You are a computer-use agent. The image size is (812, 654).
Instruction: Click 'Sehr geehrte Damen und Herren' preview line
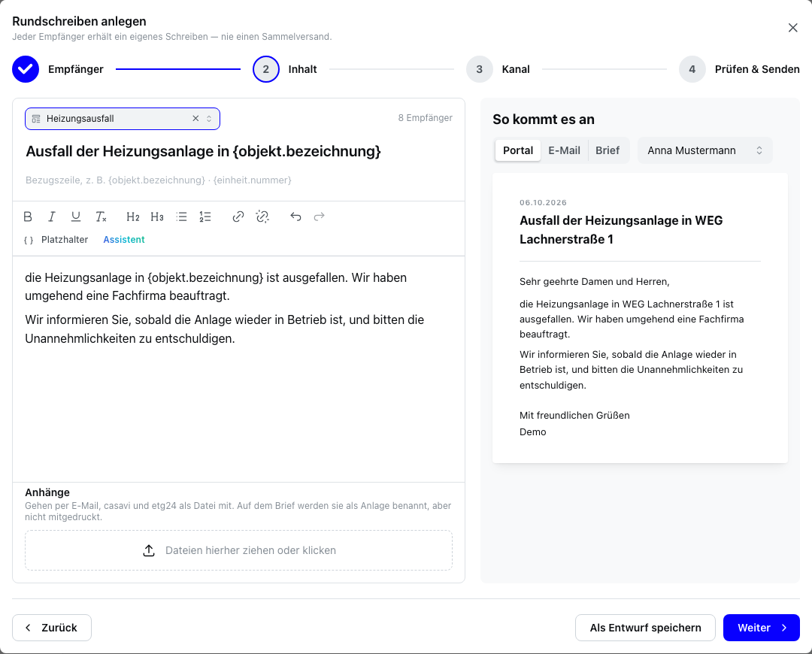click(x=595, y=282)
